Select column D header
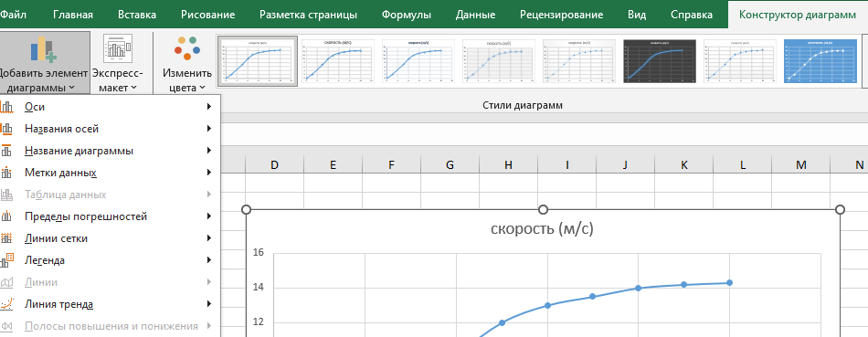The width and height of the screenshot is (868, 337). click(x=274, y=164)
